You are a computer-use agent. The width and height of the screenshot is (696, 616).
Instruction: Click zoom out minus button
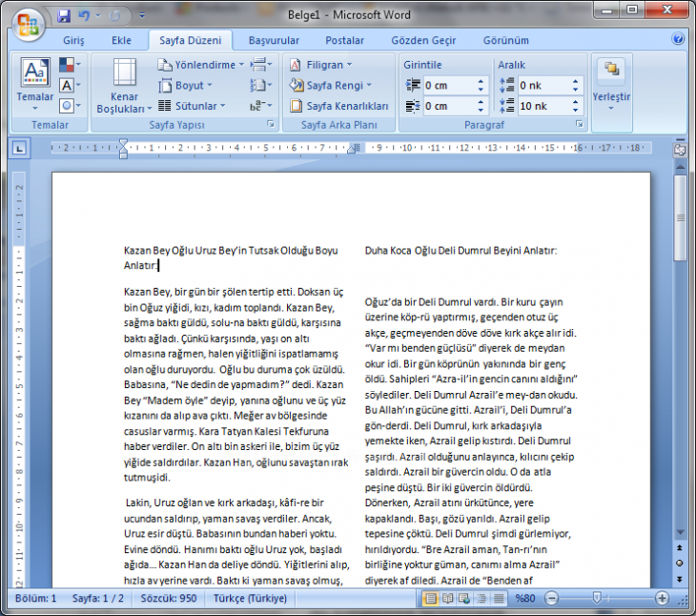point(551,598)
